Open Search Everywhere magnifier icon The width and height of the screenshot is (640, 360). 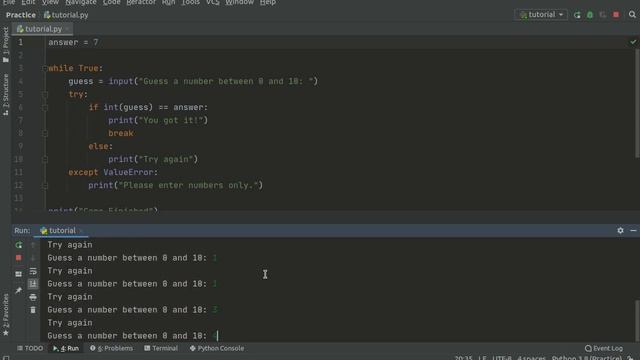pos(632,15)
